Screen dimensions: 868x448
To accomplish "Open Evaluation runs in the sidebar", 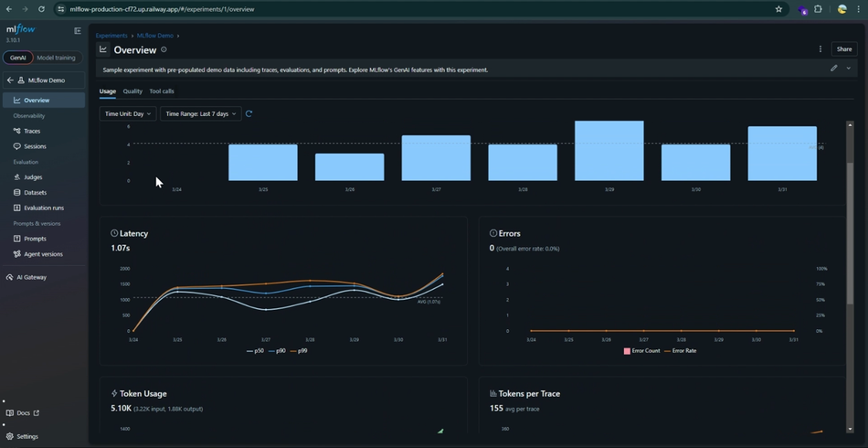I will (x=44, y=208).
